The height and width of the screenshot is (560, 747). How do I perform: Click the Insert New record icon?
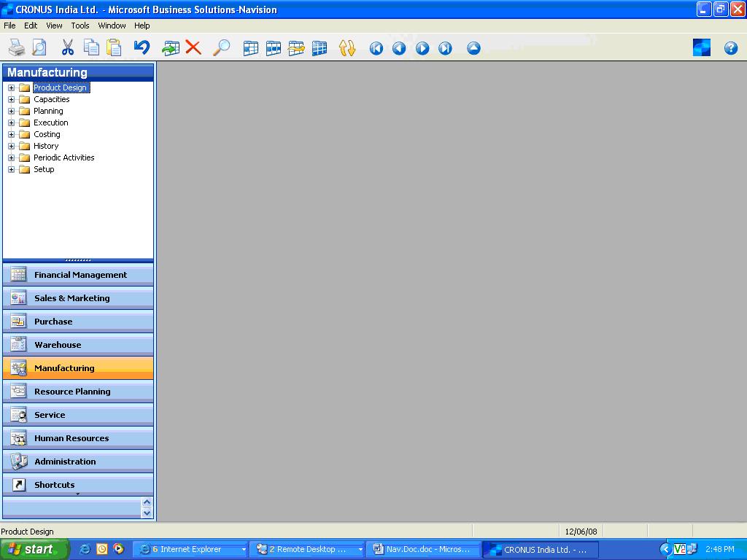[171, 47]
